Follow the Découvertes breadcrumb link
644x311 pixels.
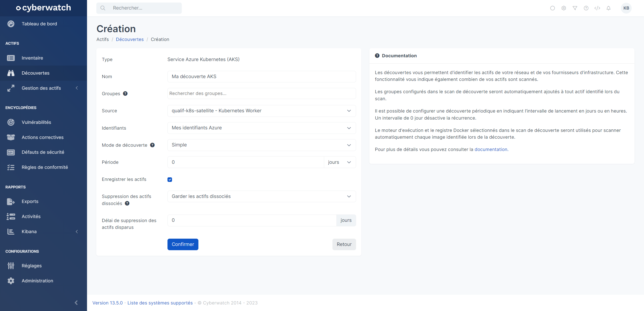[130, 39]
